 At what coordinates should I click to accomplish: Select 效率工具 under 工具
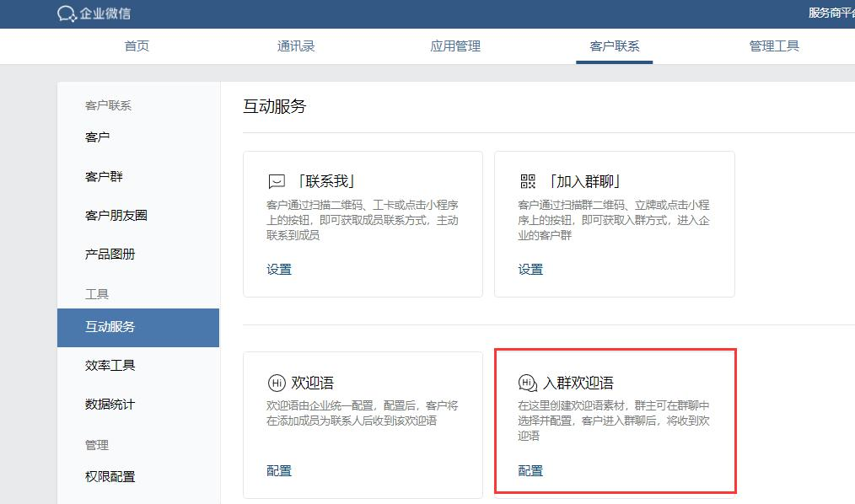tap(109, 365)
